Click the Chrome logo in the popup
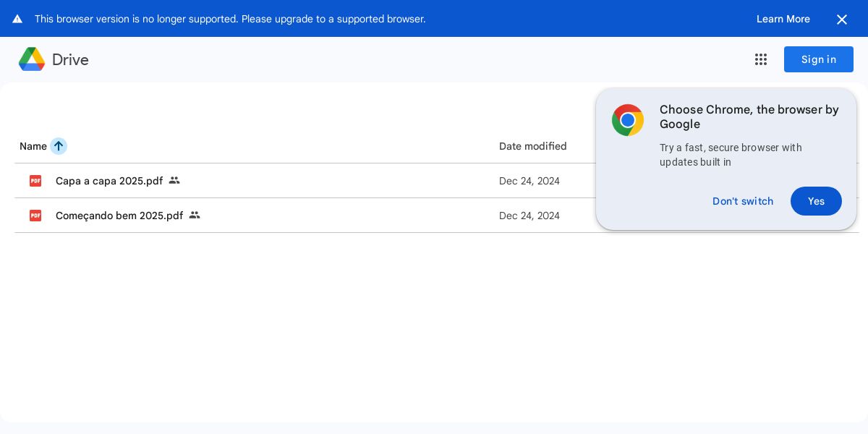 (628, 120)
